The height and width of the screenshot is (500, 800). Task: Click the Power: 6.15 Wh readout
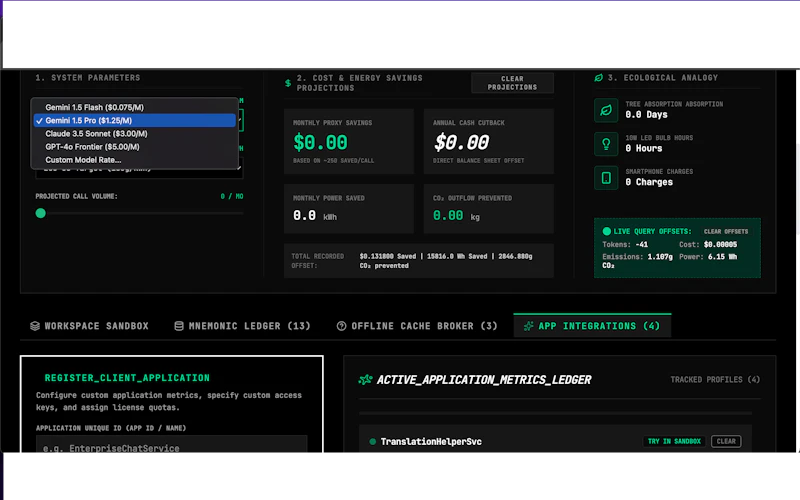click(x=708, y=257)
